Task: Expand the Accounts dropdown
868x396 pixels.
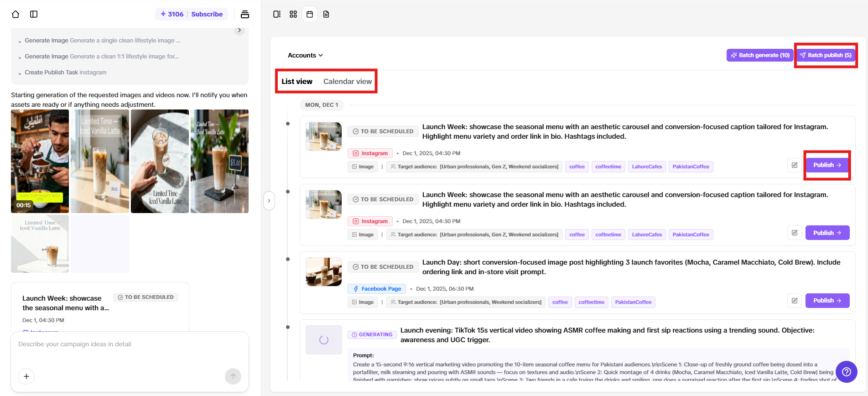Action: 305,55
